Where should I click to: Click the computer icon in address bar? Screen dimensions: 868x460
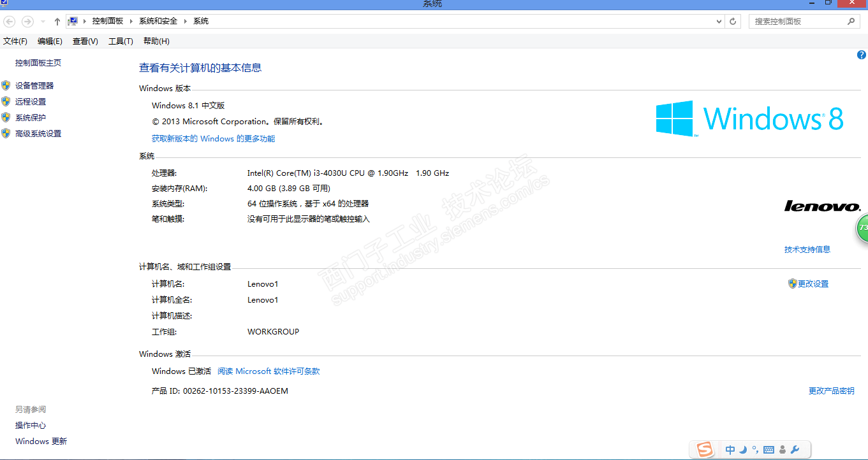pyautogui.click(x=73, y=21)
